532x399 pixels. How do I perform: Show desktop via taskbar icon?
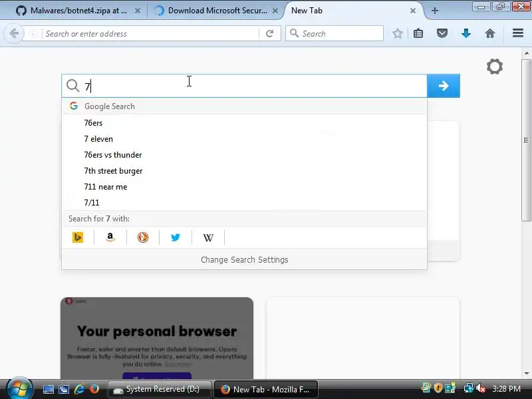(x=48, y=389)
